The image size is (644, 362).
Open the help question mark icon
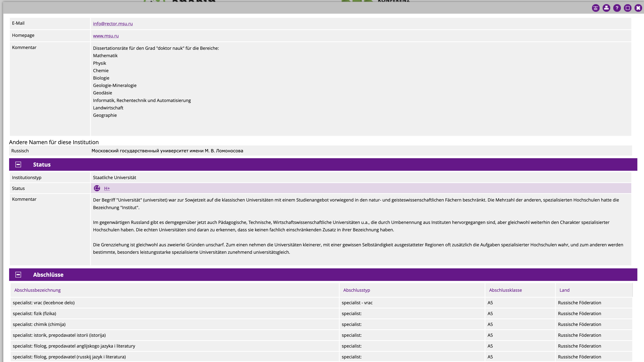click(617, 8)
